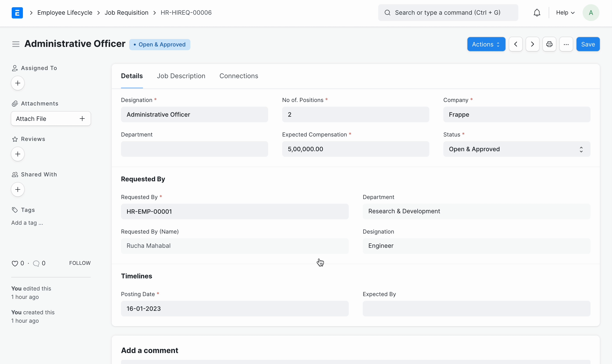This screenshot has height=364, width=612.
Task: Click the Help dropdown menu
Action: tap(566, 12)
